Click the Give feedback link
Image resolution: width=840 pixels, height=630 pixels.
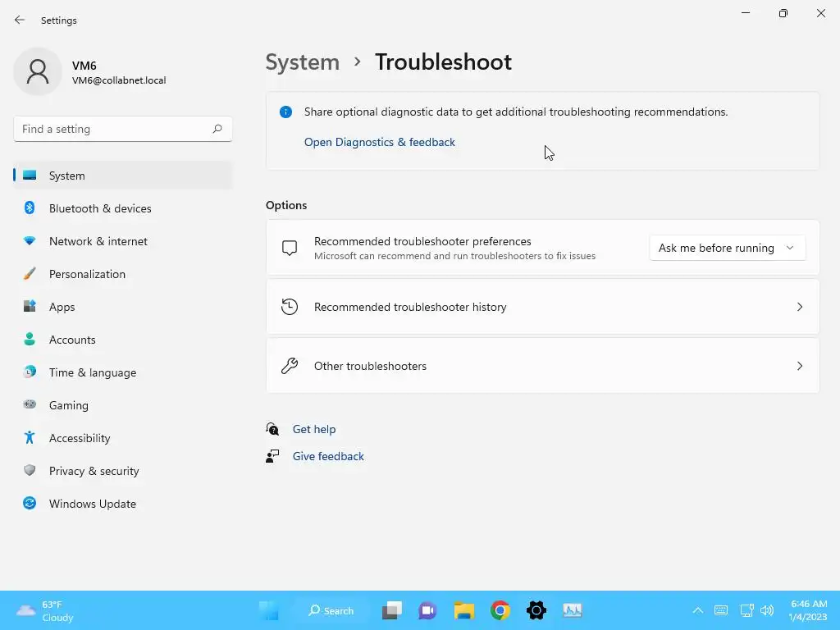328,456
